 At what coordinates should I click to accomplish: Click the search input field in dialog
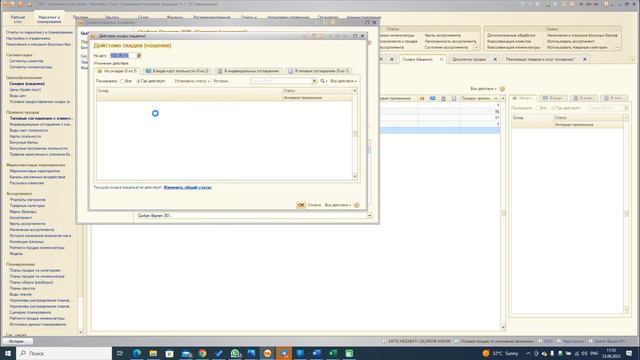coord(281,81)
